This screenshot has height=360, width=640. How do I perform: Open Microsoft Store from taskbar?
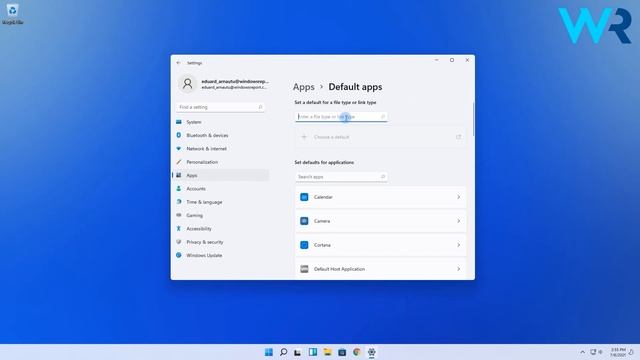pyautogui.click(x=342, y=352)
